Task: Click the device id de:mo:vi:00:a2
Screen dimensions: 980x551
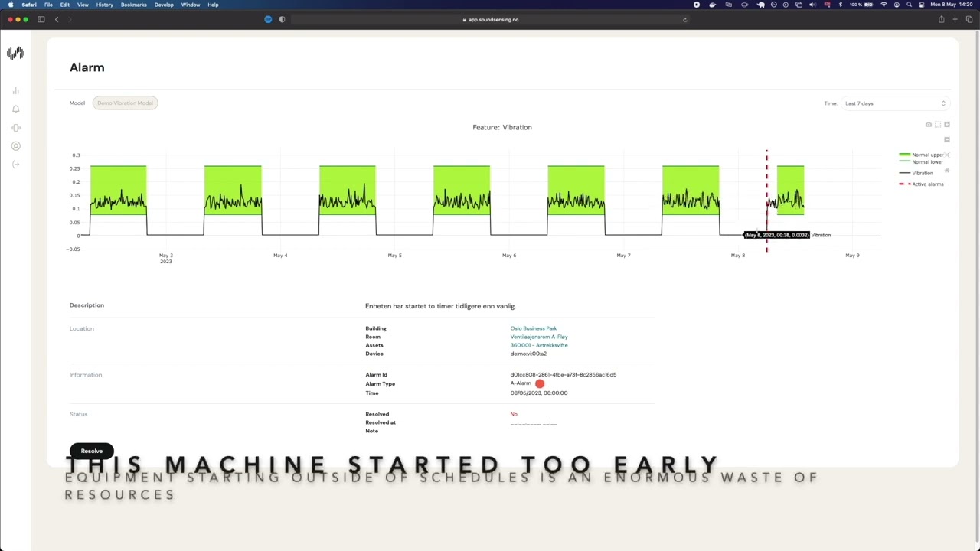Action: [528, 354]
